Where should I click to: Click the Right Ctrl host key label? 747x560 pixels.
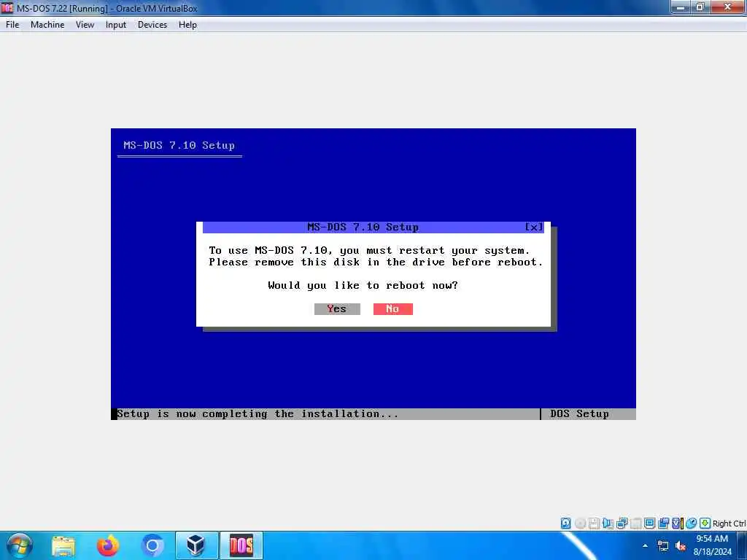[729, 524]
